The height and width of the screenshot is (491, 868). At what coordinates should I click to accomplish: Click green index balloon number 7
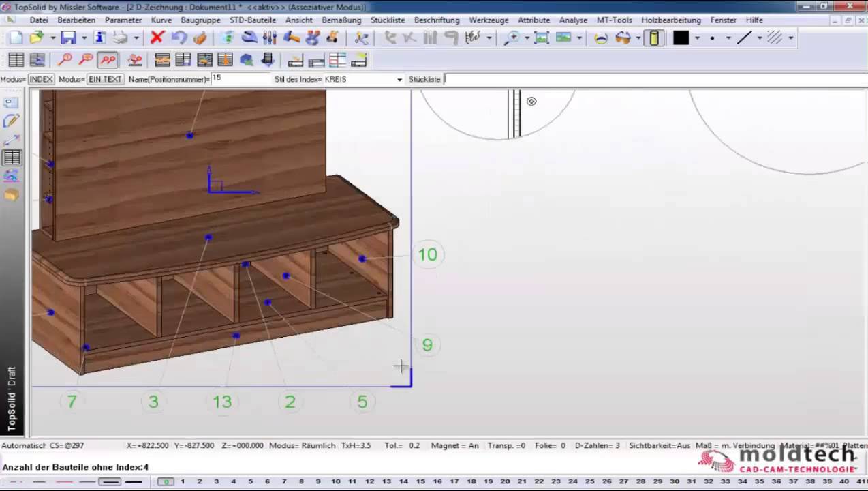click(x=72, y=402)
